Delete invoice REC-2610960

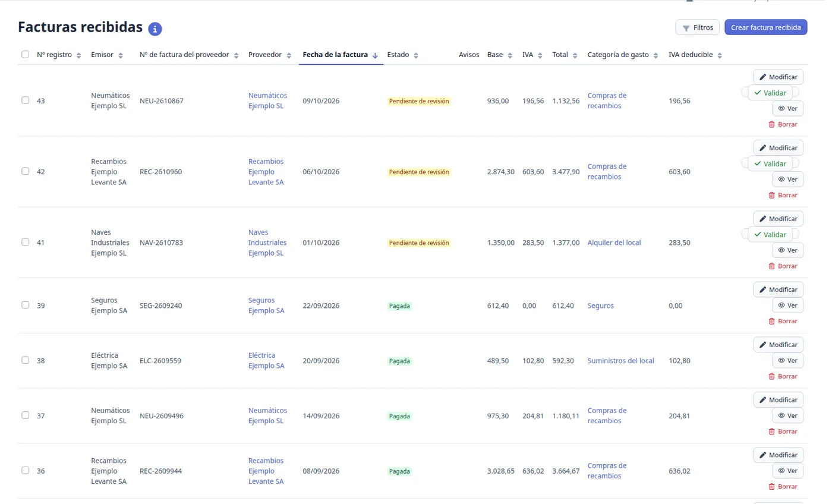tap(783, 195)
